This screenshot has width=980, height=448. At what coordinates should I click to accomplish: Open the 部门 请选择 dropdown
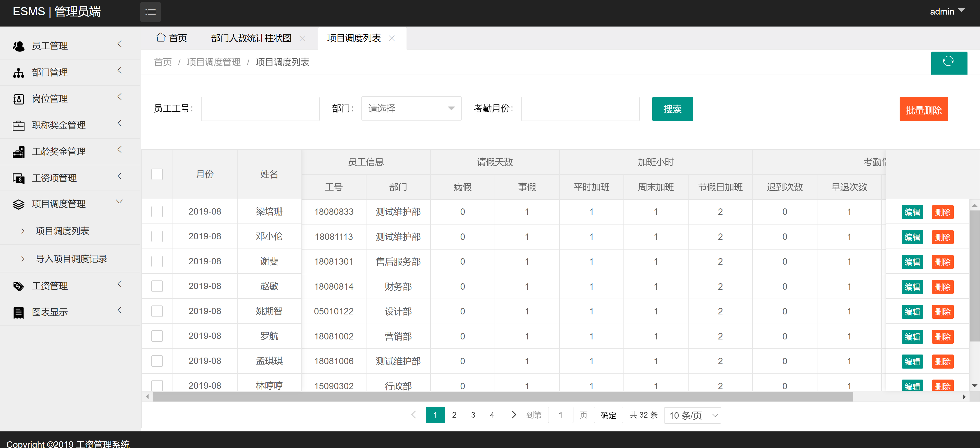point(411,109)
